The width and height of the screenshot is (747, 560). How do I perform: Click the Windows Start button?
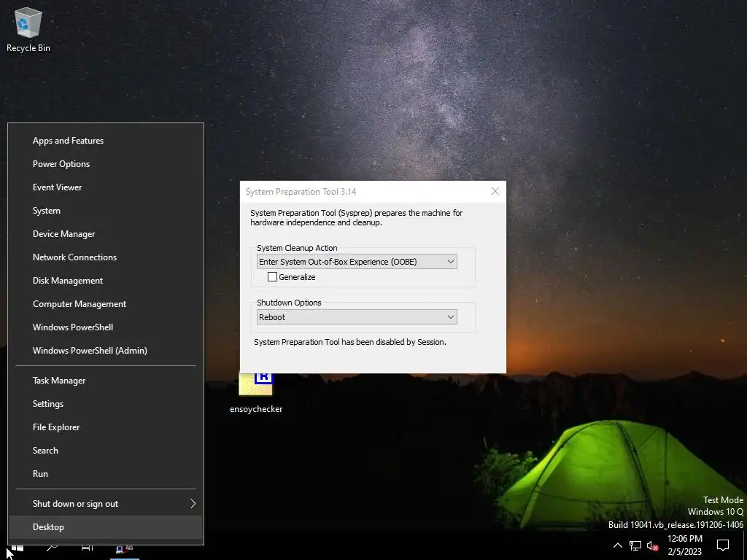tap(17, 548)
